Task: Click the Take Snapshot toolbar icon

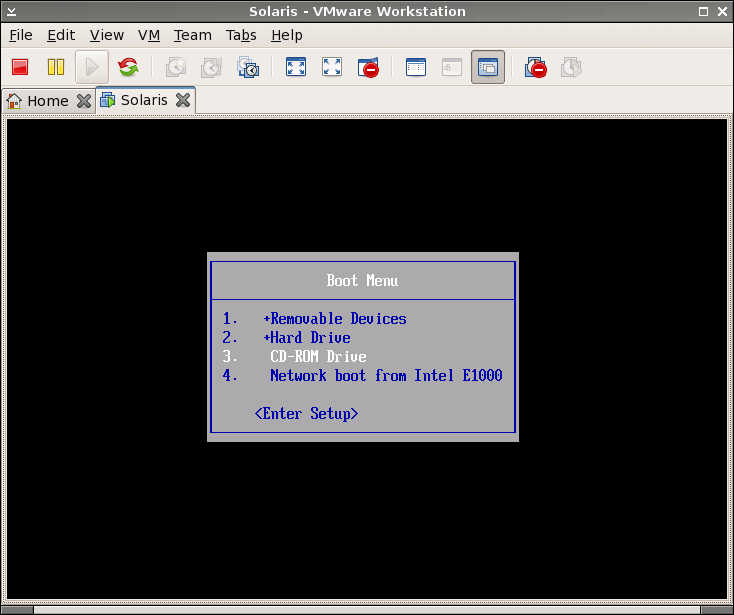Action: coord(176,67)
